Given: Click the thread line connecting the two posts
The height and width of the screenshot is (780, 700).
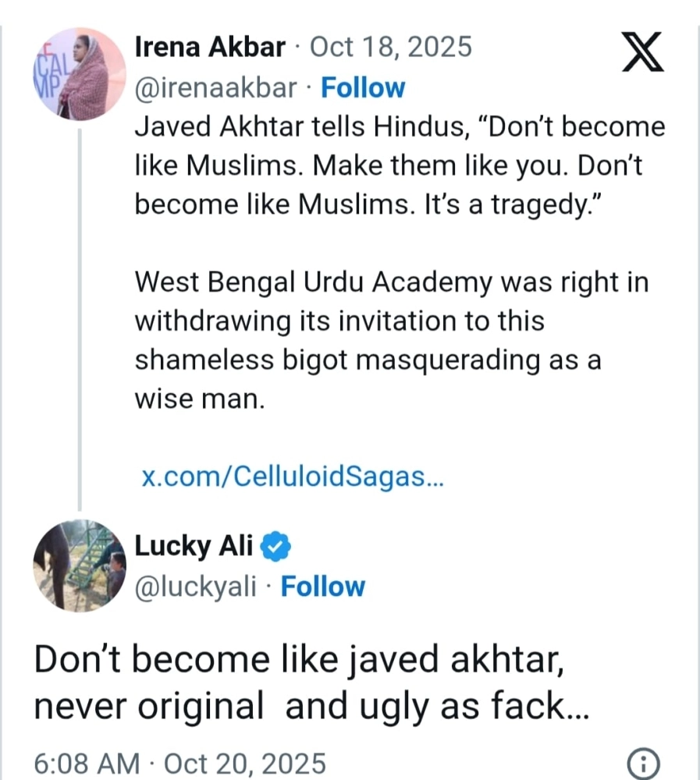Looking at the screenshot, I should pos(79,312).
